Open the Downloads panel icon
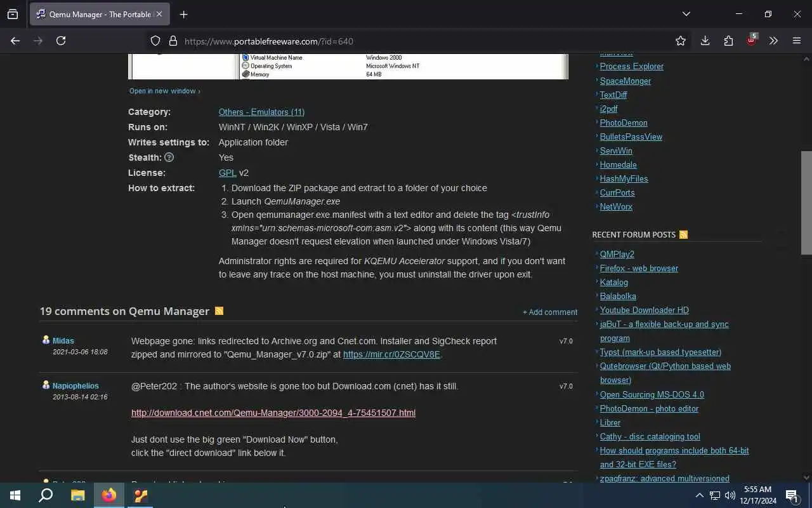 705,41
